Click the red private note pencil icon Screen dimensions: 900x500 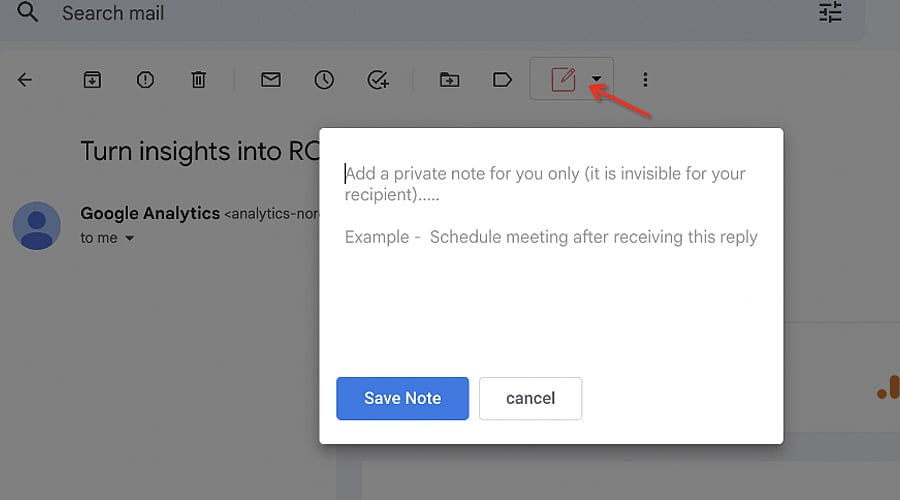tap(563, 79)
